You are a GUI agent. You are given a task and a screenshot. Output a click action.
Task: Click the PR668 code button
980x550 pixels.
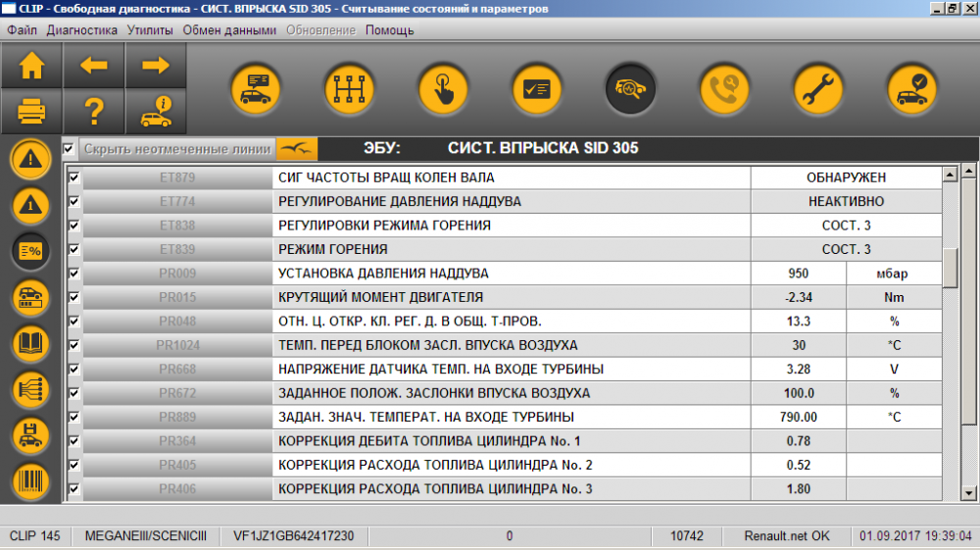point(177,370)
